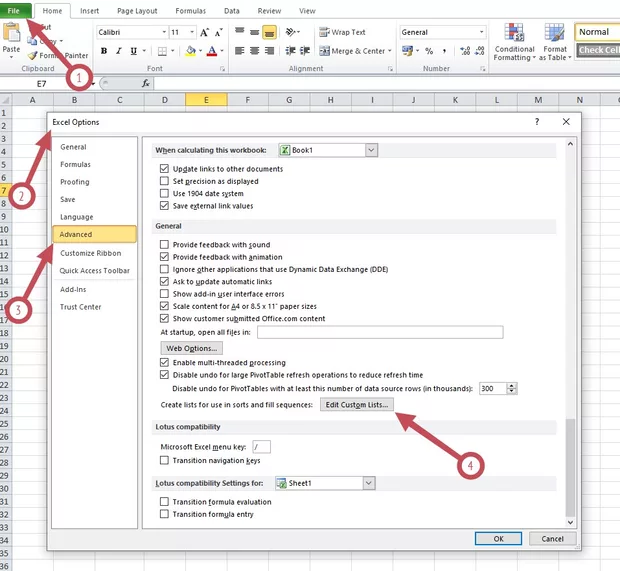Click the Edit Custom Lists button

click(357, 405)
